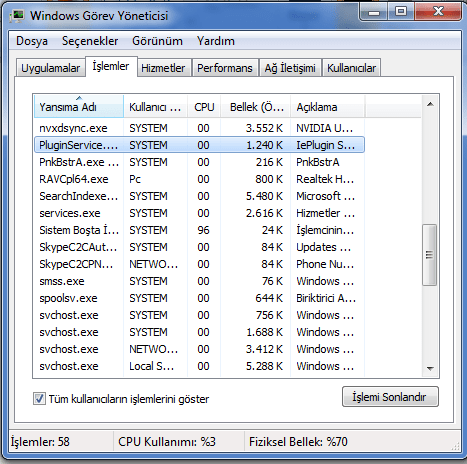467x464 pixels.
Task: Click the scrollbar down arrow
Action: coord(430,368)
